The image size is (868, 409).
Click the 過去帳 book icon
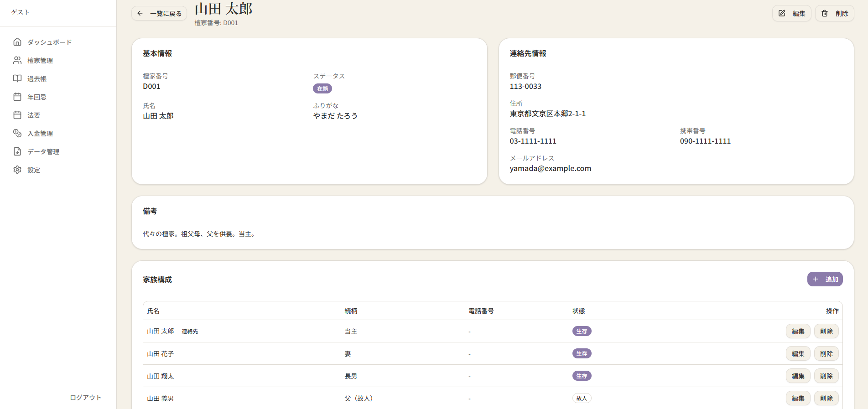click(x=17, y=78)
